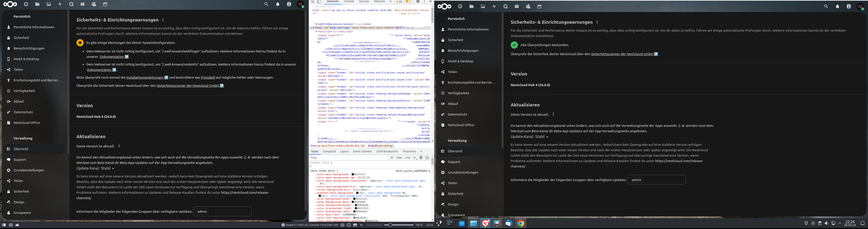Click the DevTools inspect element picker icon
Viewport: 868px width, 229px height.
(x=313, y=2)
